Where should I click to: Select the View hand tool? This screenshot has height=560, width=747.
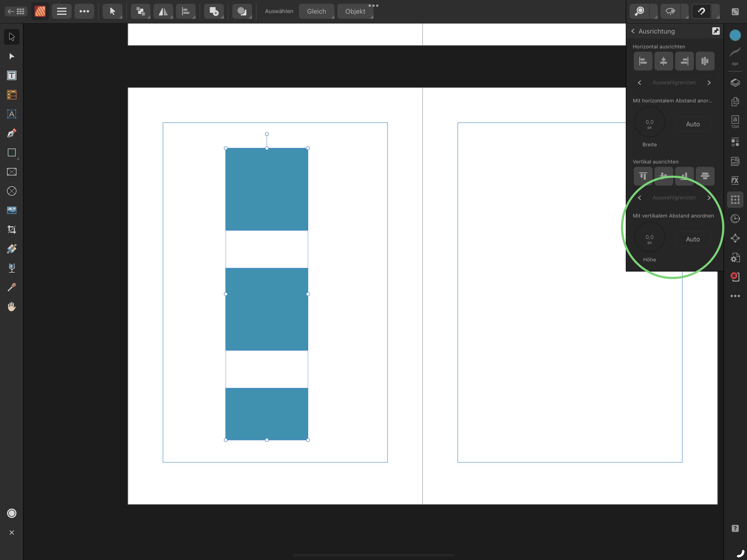pyautogui.click(x=12, y=307)
